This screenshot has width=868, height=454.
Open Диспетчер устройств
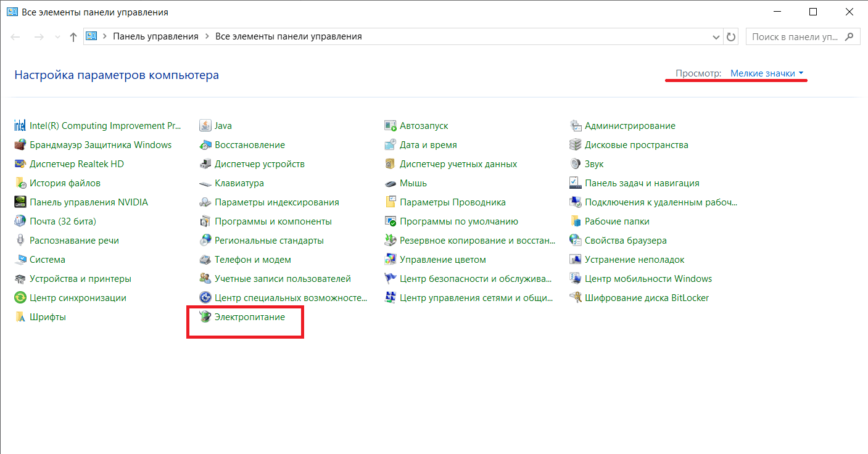coord(261,163)
